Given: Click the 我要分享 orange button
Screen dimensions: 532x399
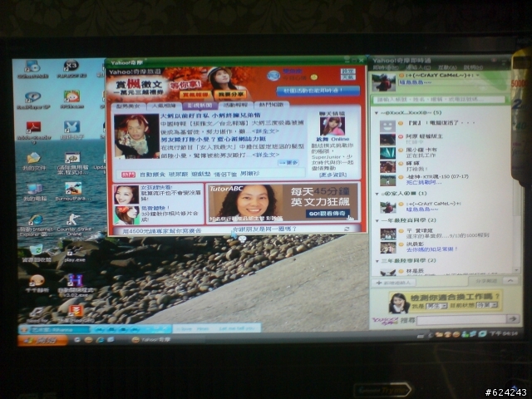Looking at the screenshot, I should (x=229, y=94).
